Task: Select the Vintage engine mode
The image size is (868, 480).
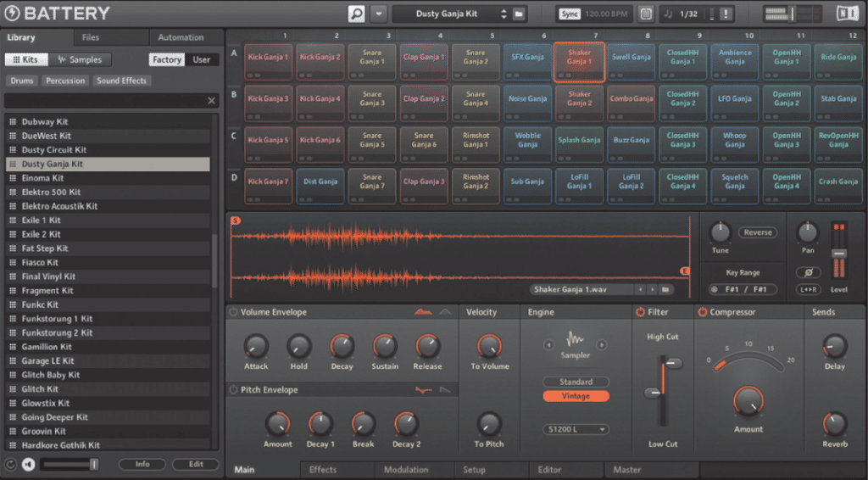Action: pos(576,396)
